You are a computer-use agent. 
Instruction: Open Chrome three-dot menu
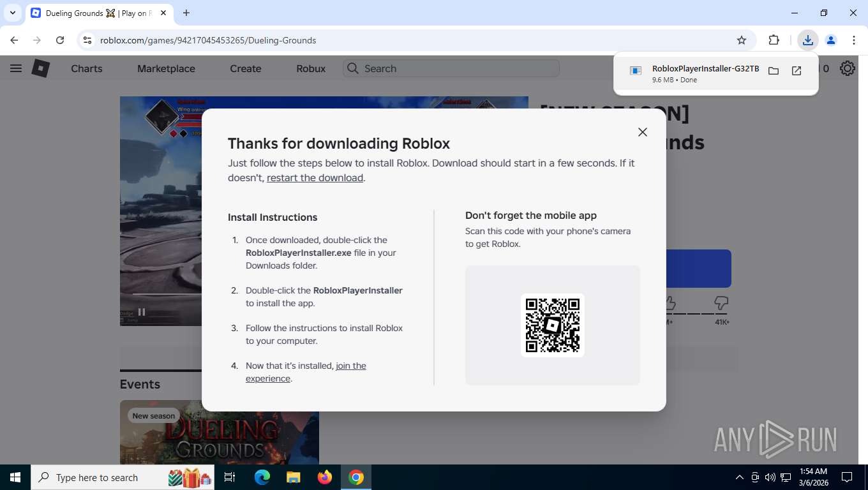point(854,40)
